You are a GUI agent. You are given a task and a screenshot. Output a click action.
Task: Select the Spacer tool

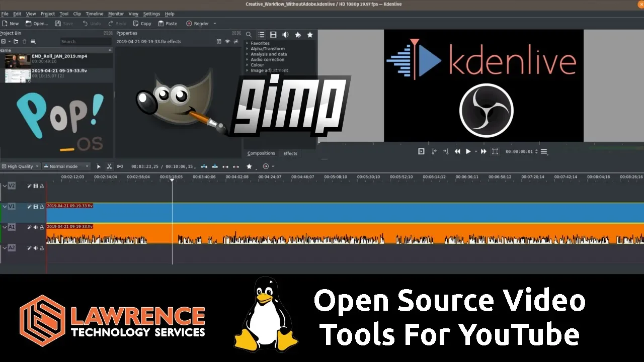point(120,166)
